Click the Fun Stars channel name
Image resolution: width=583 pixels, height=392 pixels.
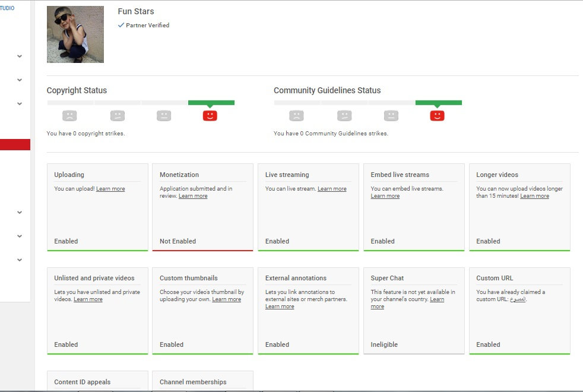[136, 11]
